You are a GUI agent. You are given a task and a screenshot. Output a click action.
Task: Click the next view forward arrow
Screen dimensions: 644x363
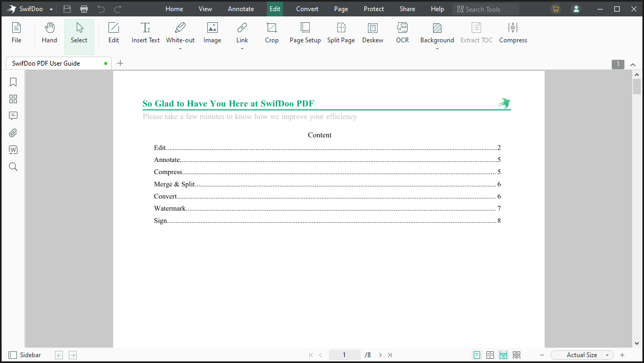tap(73, 355)
